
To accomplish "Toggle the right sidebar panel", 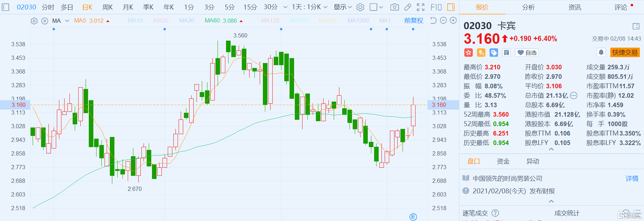I will coord(451,7).
